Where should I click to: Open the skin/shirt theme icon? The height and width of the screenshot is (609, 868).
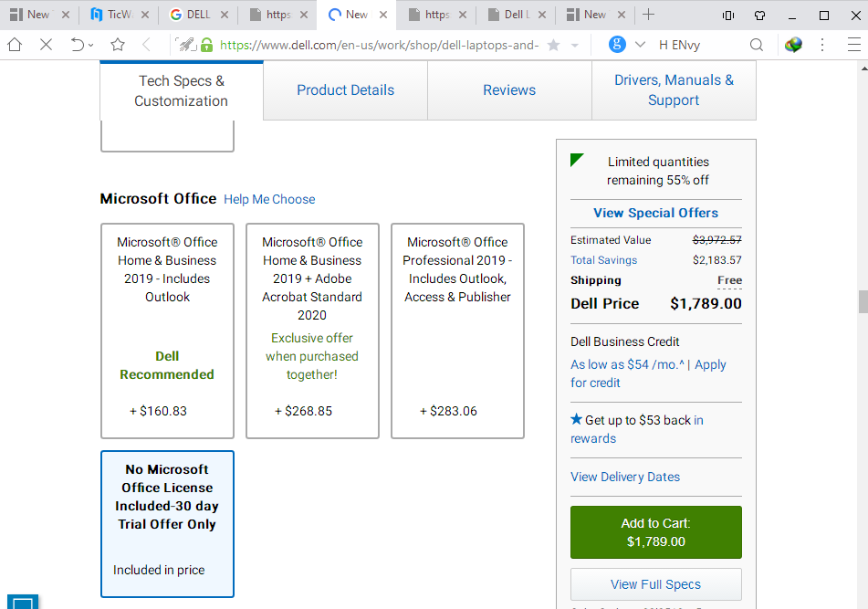pos(760,16)
